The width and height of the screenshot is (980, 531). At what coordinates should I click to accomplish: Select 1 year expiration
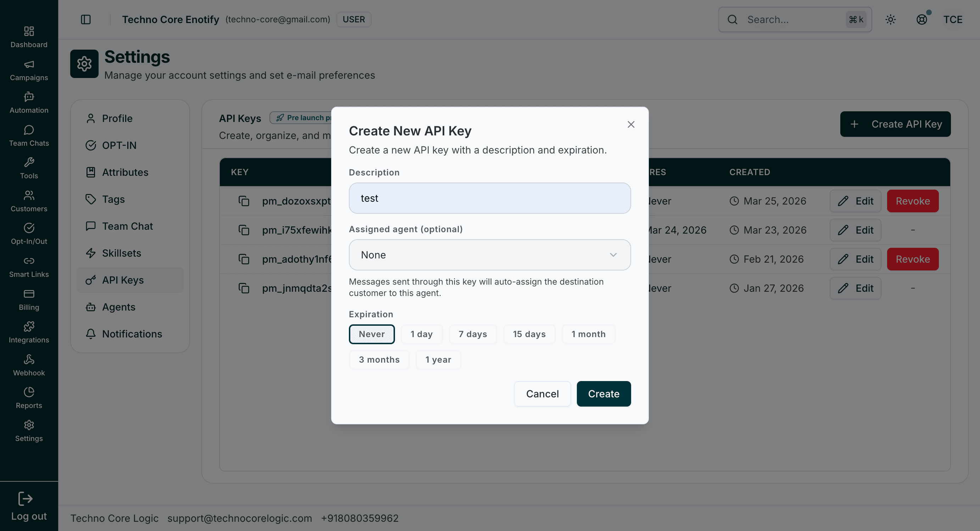438,360
